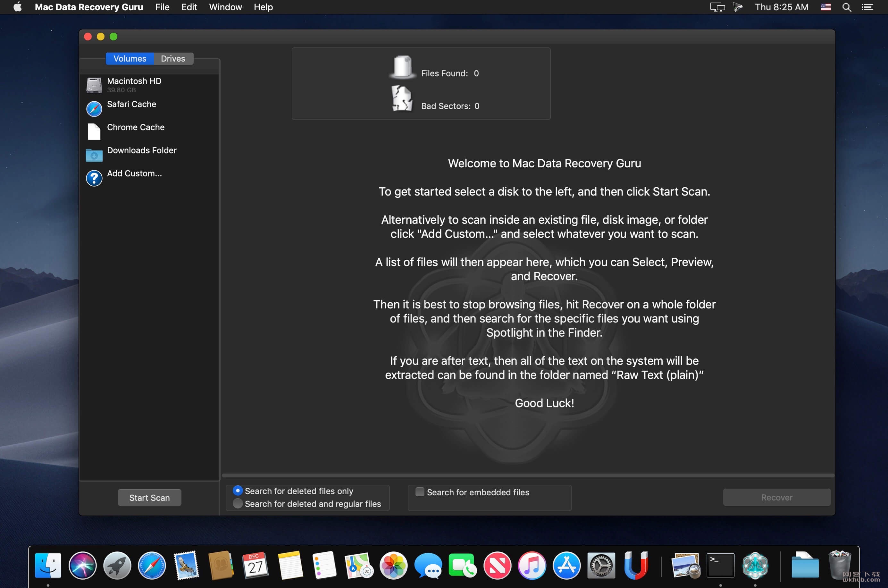Open Reminders app in the Dock
Image resolution: width=888 pixels, height=588 pixels.
(x=324, y=566)
